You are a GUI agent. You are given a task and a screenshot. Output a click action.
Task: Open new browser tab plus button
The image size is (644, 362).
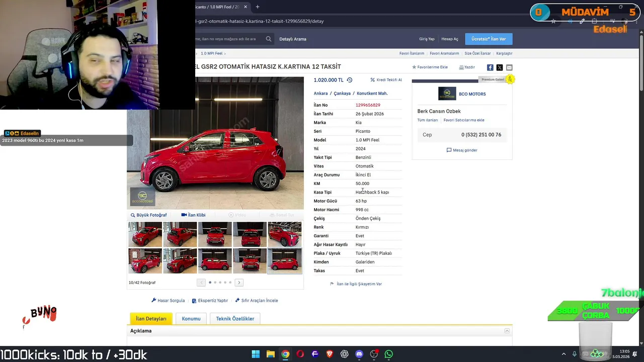pos(257,7)
